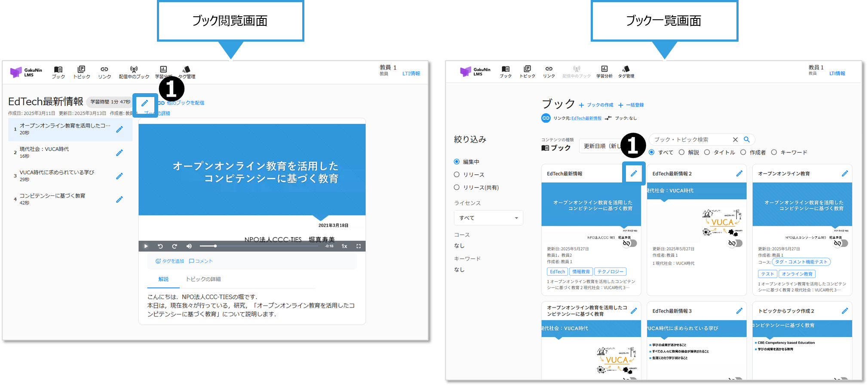Switch to the トピックの詳細 tab
868x386 pixels.
click(203, 279)
